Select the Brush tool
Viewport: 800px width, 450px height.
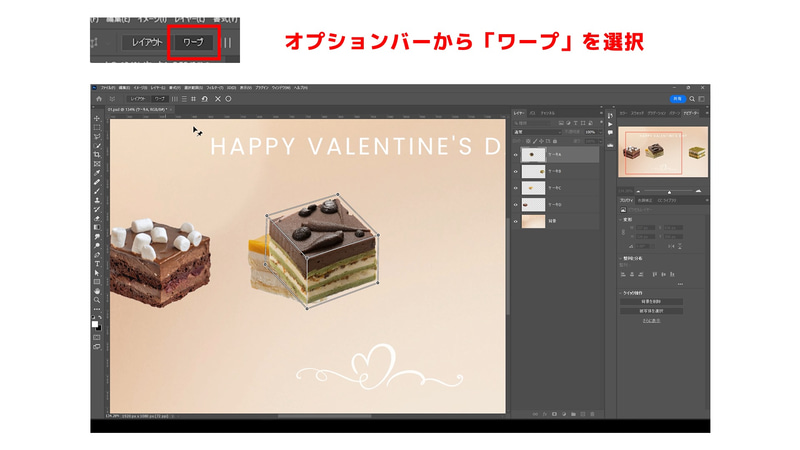tap(97, 191)
